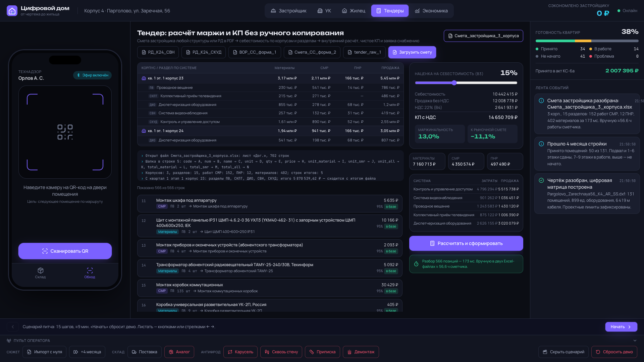This screenshot has height=362, width=644.
Task: Click the info icon on Смета застройщика разобрана event
Action: pos(541,101)
